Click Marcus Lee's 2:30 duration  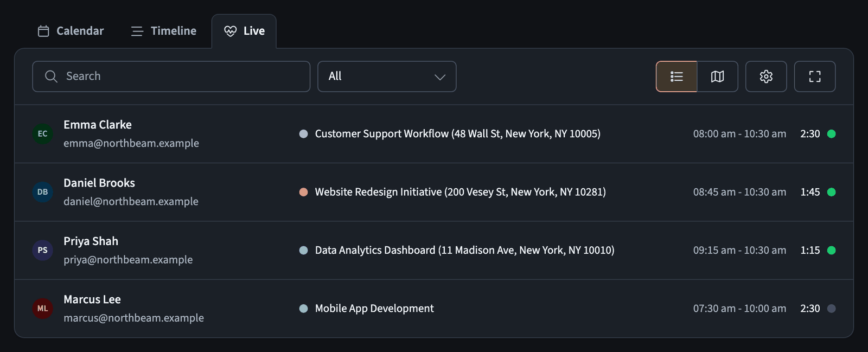click(x=810, y=309)
